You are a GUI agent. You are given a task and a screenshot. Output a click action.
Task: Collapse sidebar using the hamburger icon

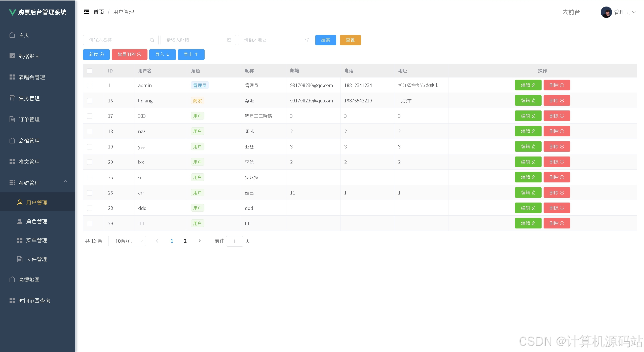coord(86,12)
